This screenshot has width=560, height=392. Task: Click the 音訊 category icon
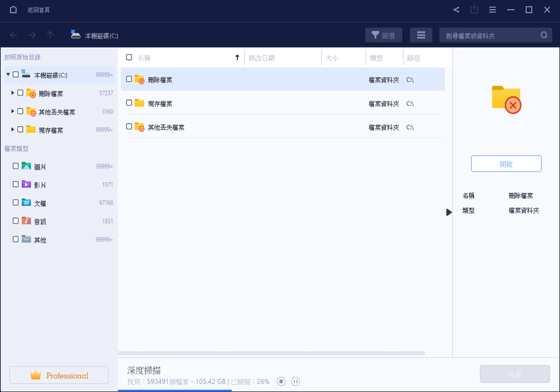[26, 221]
